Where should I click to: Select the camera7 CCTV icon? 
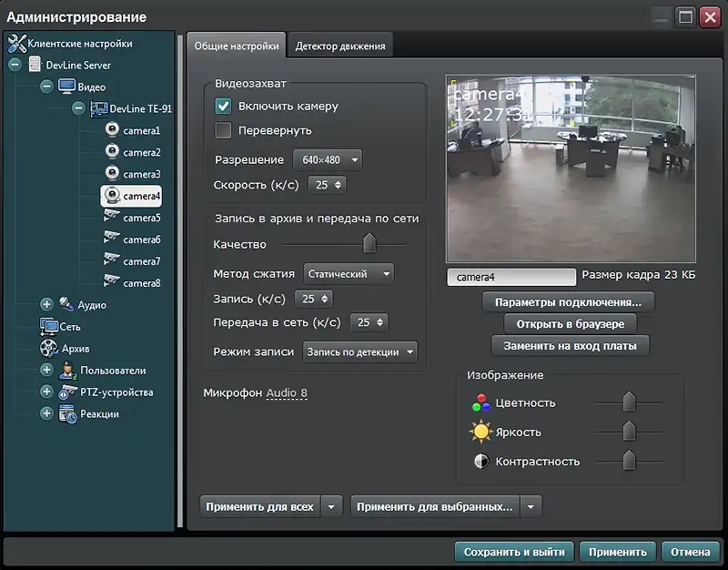point(111,260)
